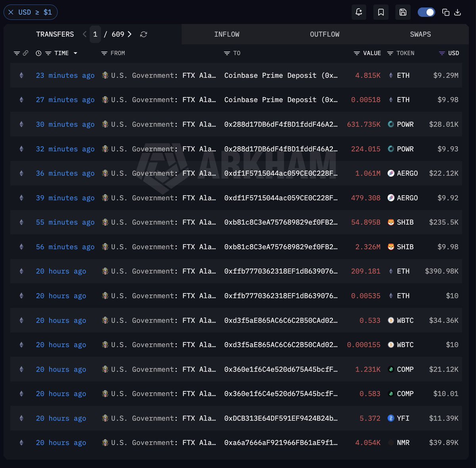Open the TRANSFERS tab
This screenshot has width=476, height=468.
55,34
